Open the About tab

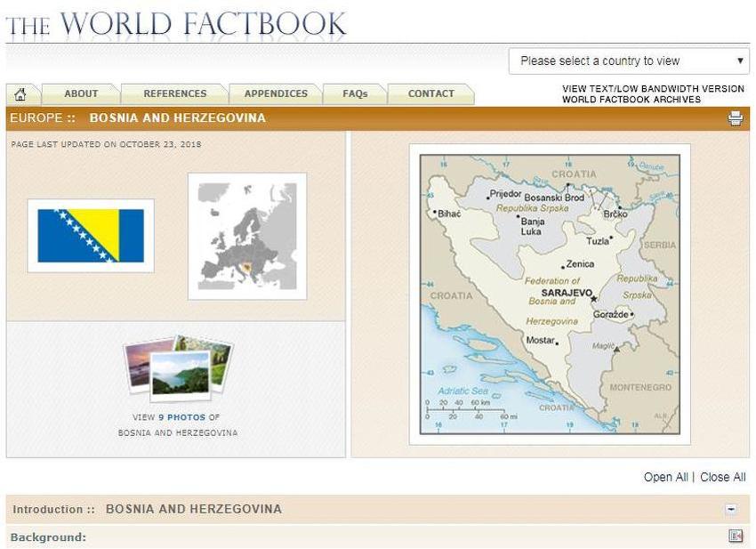[81, 93]
